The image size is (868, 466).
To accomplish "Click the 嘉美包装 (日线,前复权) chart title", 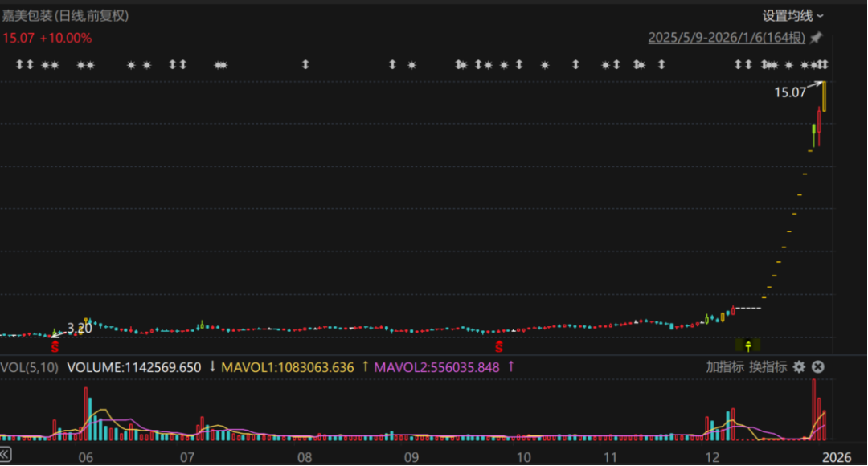I will point(64,16).
